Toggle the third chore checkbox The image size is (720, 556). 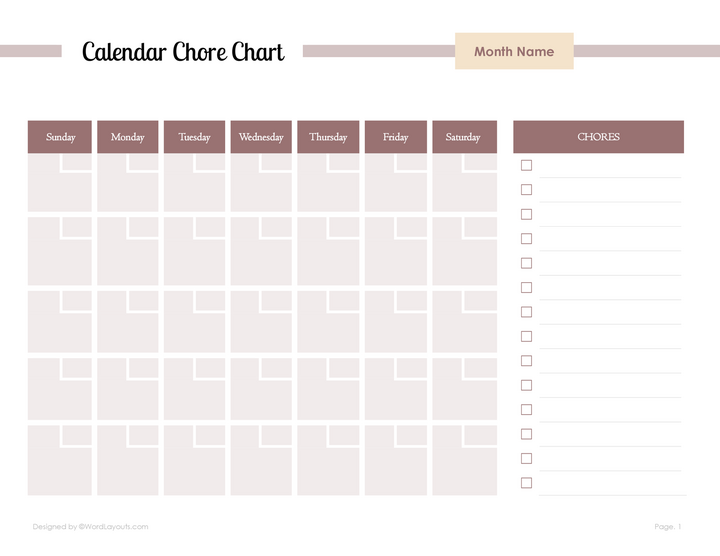tap(526, 214)
